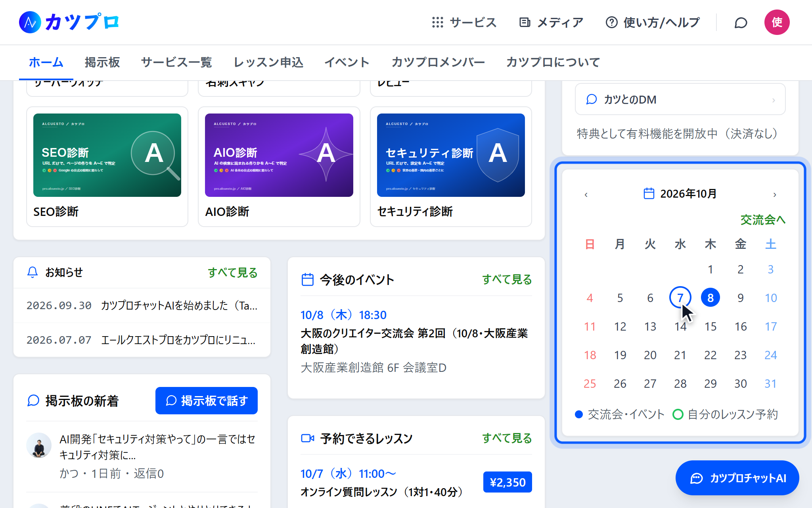Click the 予約できるレッスン video icon
Image resolution: width=812 pixels, height=508 pixels.
[308, 438]
